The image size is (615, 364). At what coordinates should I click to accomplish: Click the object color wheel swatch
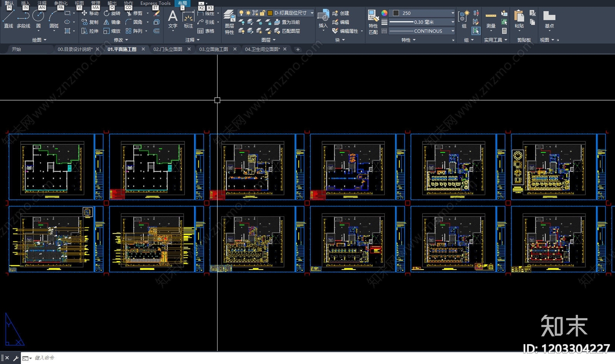[x=384, y=13]
